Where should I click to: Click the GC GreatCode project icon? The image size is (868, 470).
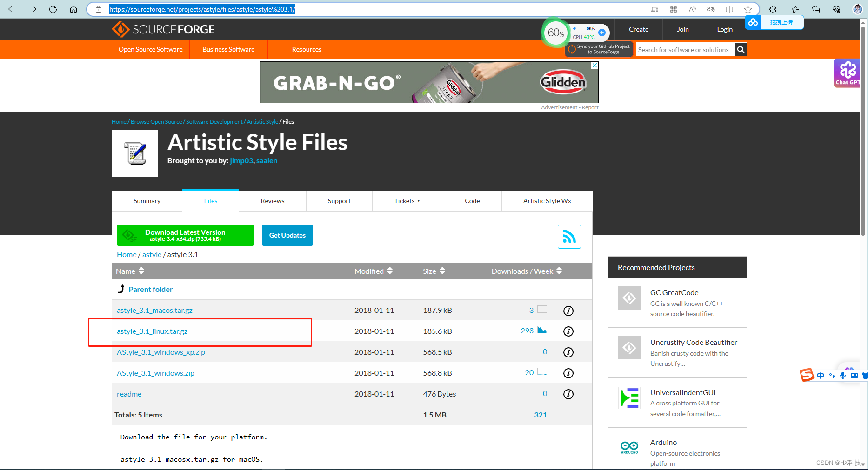coord(629,298)
